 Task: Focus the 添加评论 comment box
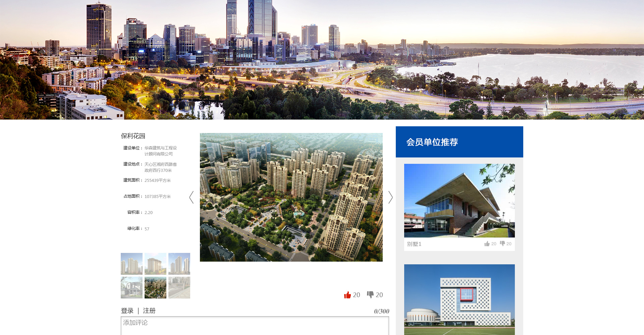coord(255,325)
